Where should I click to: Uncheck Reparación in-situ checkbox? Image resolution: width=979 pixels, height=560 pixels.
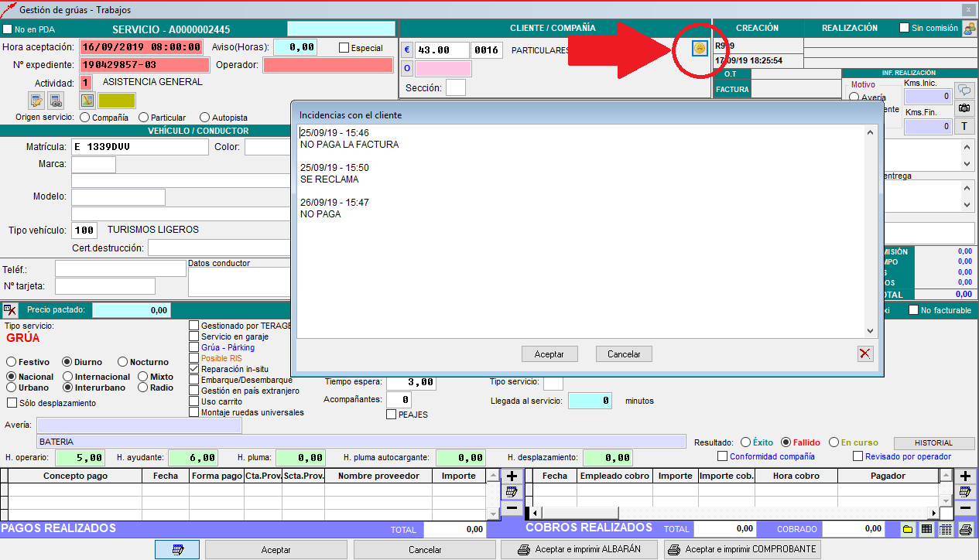(x=194, y=370)
